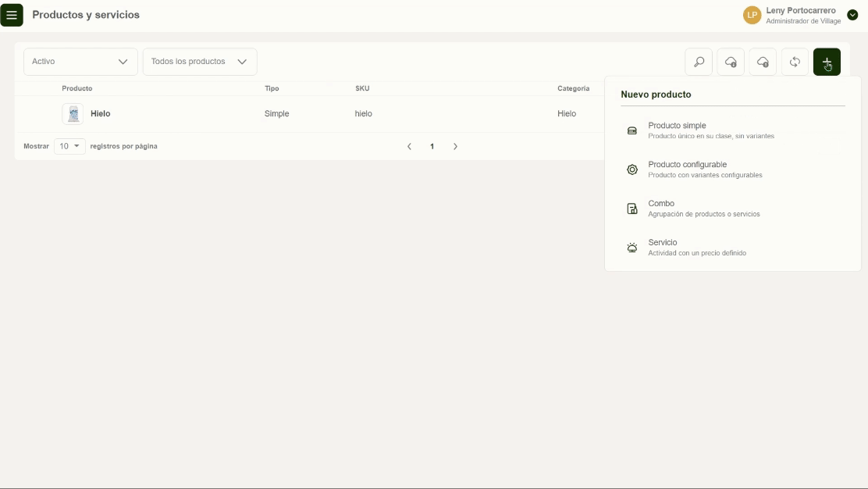Click the Hielo product name
The image size is (868, 489).
pos(100,113)
